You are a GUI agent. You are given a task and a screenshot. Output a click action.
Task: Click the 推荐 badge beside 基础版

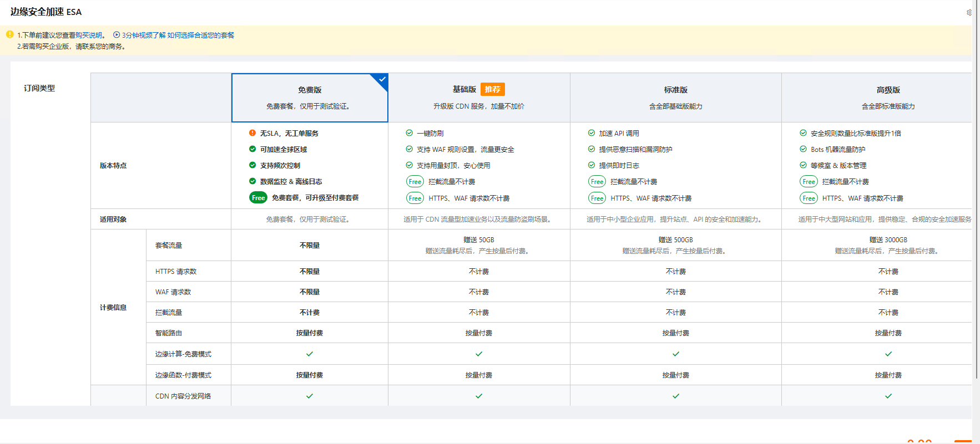[492, 89]
